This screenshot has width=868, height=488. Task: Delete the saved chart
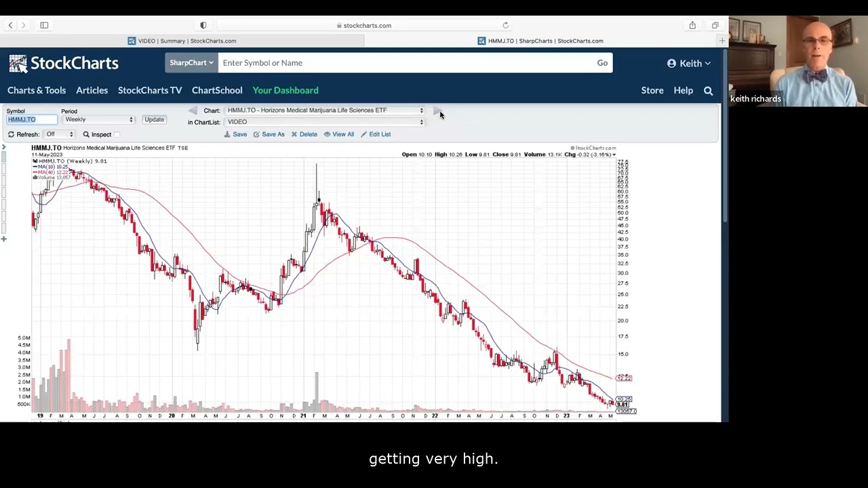point(304,134)
